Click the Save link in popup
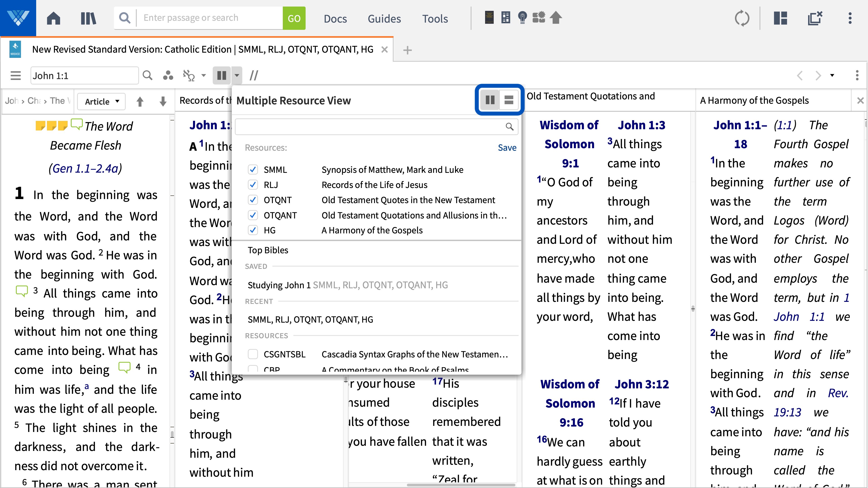 click(507, 148)
